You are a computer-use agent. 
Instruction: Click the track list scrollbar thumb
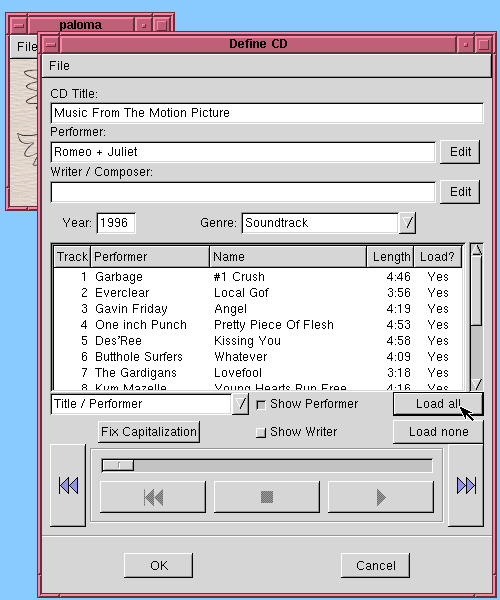(477, 292)
